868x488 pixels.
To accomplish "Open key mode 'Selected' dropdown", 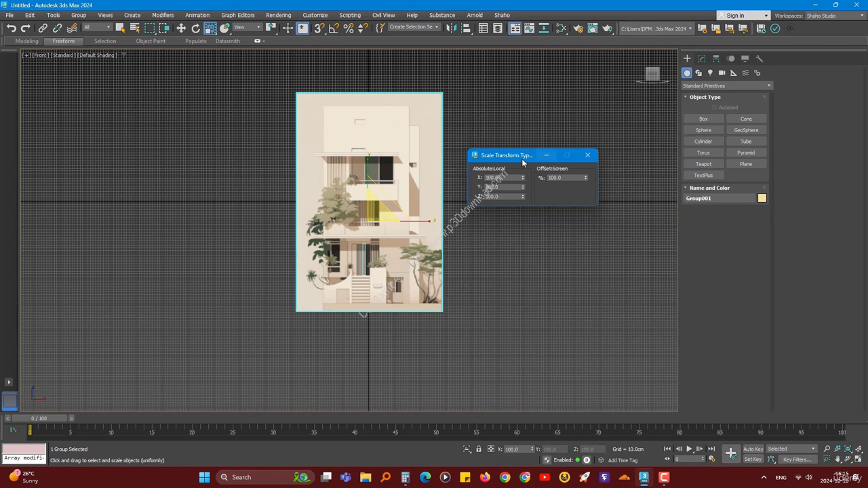I will point(791,449).
